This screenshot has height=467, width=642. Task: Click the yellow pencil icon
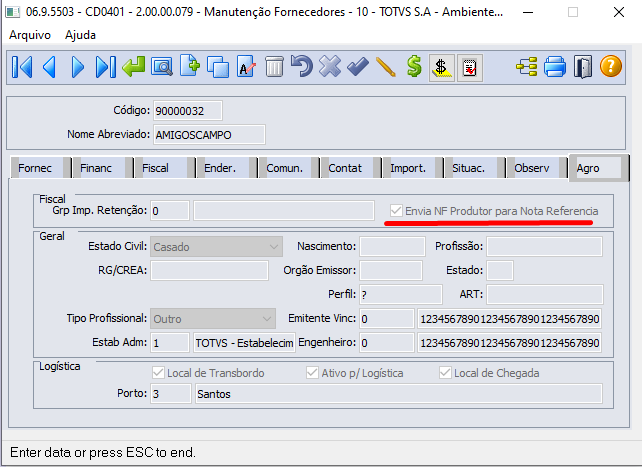(386, 67)
